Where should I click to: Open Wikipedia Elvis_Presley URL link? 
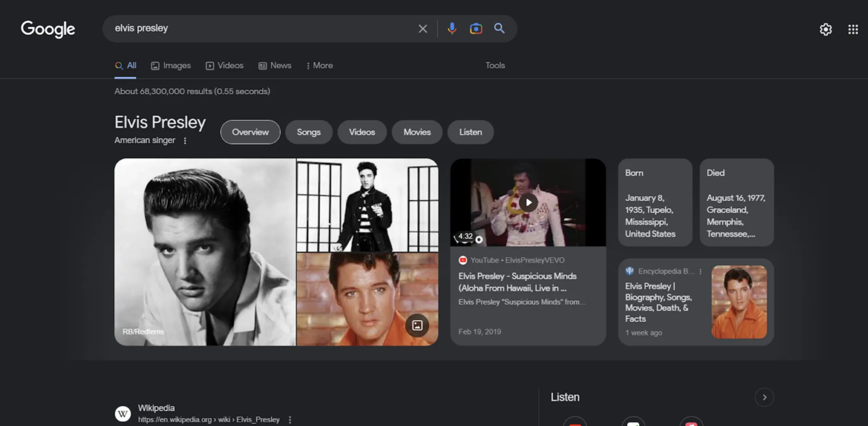(x=209, y=420)
